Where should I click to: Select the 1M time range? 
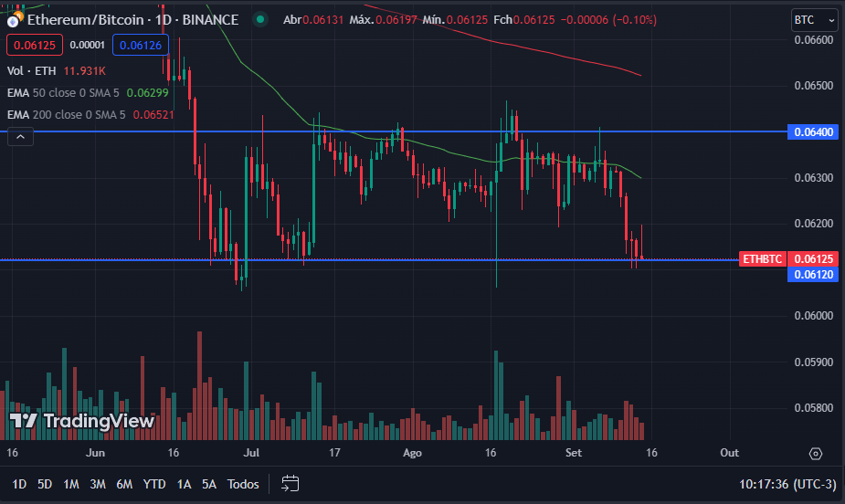click(x=71, y=484)
